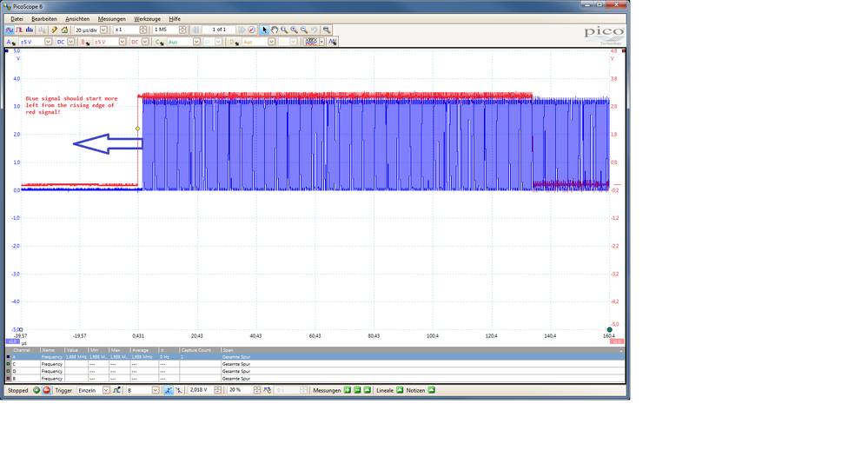Open trigger source channel B dropdown
This screenshot has width=868, height=470.
click(x=155, y=390)
